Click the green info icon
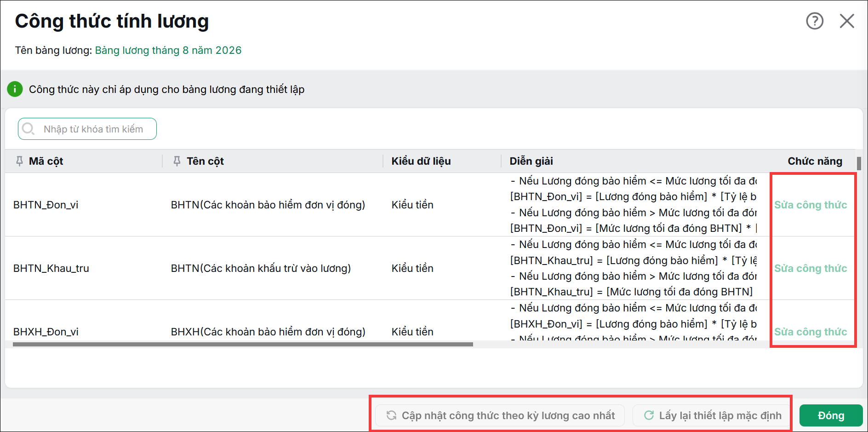The image size is (868, 432). point(15,89)
